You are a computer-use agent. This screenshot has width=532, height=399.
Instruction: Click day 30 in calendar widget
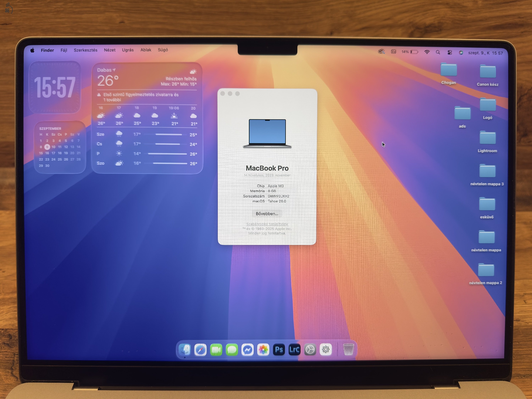[x=47, y=166]
